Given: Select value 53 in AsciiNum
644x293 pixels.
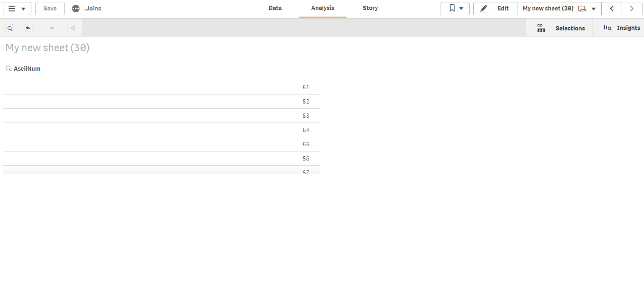Looking at the screenshot, I should click(162, 116).
